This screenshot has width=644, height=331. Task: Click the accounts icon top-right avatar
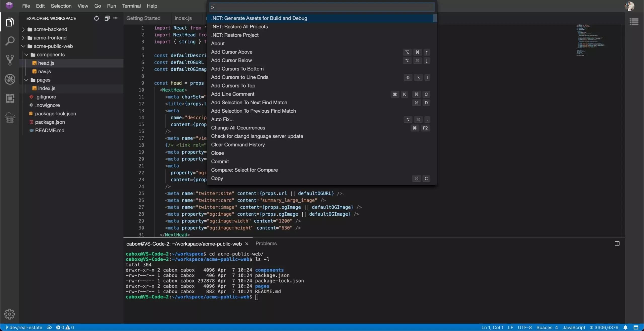pyautogui.click(x=630, y=6)
